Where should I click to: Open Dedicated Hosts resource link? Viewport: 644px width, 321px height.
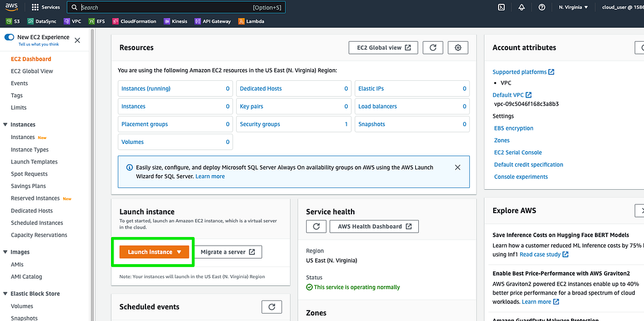(261, 89)
